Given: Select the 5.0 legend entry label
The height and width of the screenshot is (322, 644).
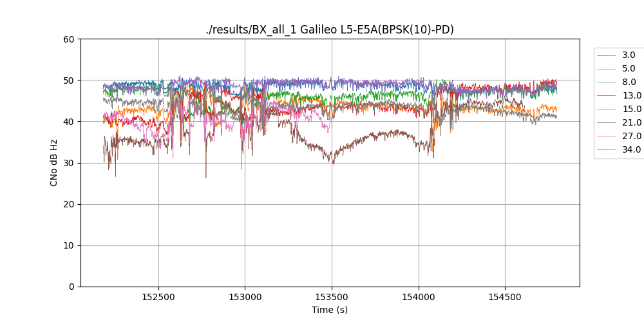Looking at the screenshot, I should [629, 69].
